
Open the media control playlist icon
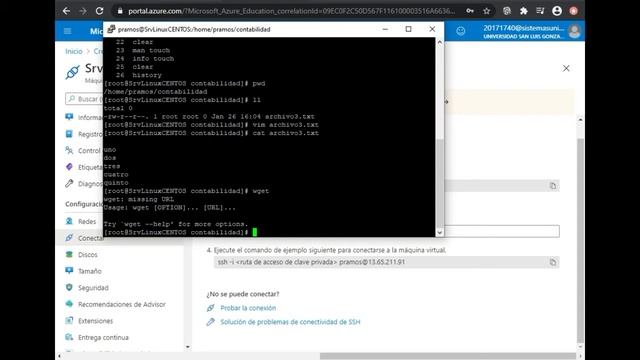540,11
